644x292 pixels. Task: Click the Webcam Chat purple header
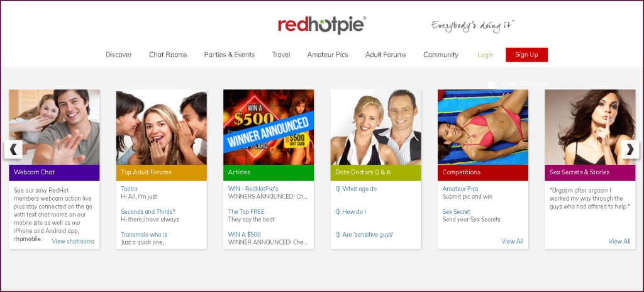54,172
